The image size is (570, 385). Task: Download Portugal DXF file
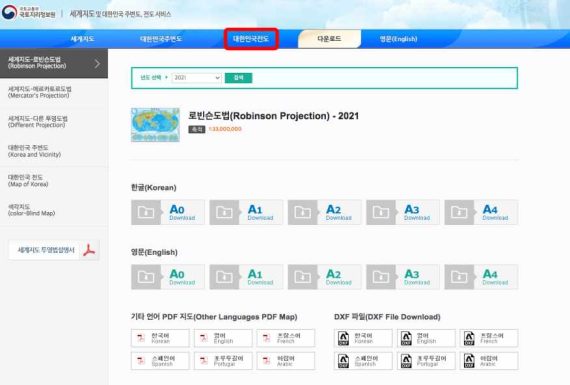(426, 361)
